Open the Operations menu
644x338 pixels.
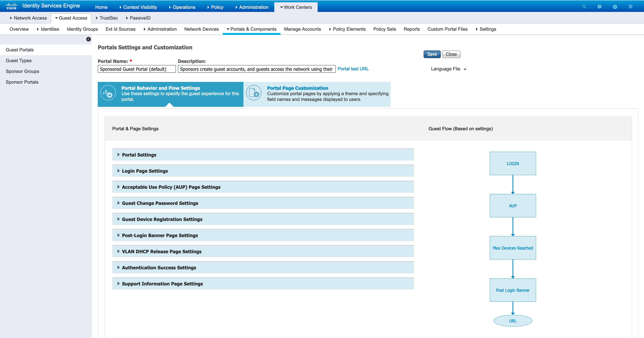(x=182, y=7)
